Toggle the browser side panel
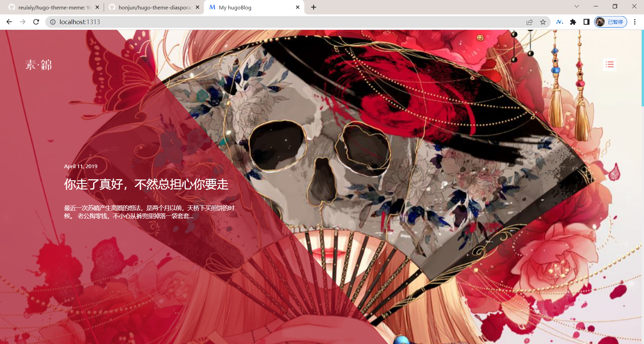Viewport: 644px width, 344px height. click(586, 22)
